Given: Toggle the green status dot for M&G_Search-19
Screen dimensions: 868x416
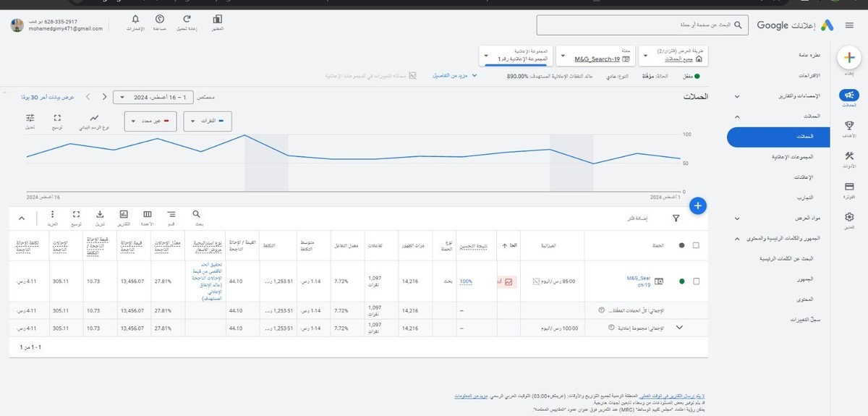Looking at the screenshot, I should point(681,281).
